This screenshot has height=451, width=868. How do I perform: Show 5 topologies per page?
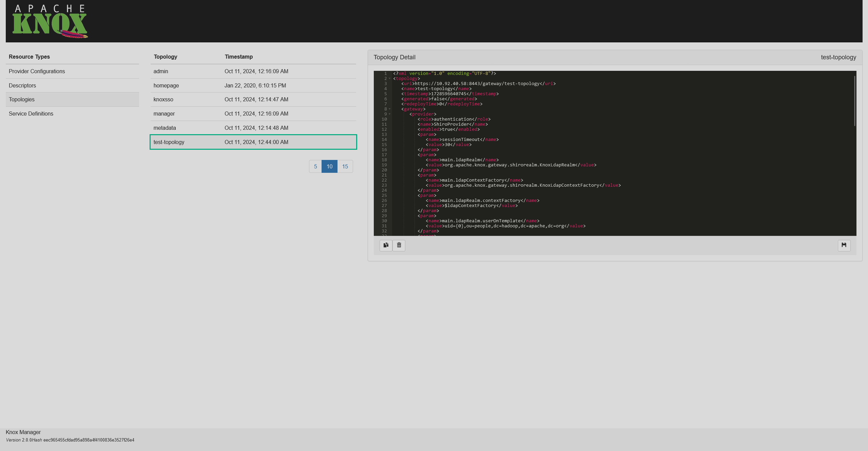click(315, 166)
